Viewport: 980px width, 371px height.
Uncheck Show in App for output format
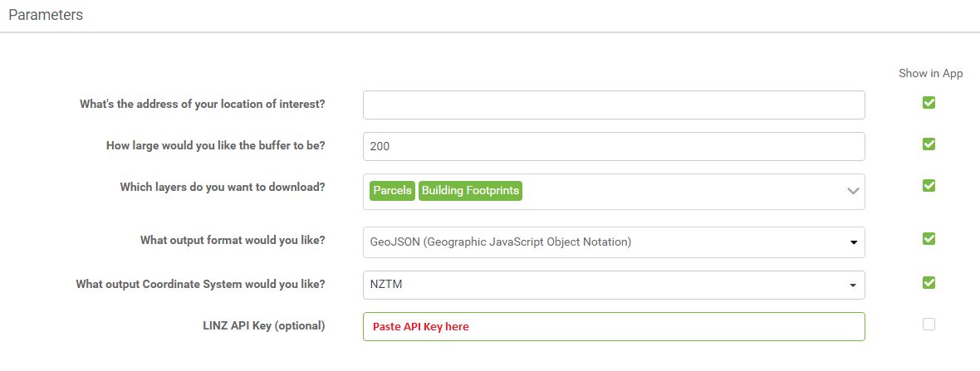click(929, 239)
